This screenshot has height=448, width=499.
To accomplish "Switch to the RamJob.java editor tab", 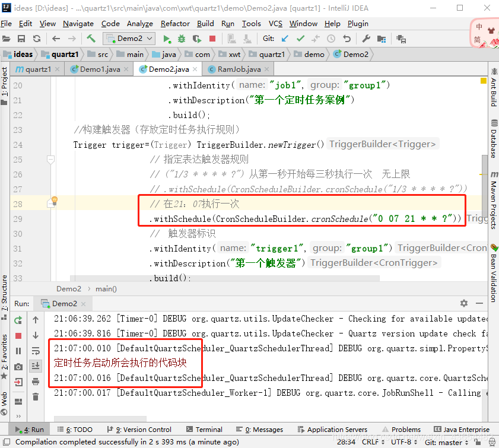I will click(x=239, y=69).
